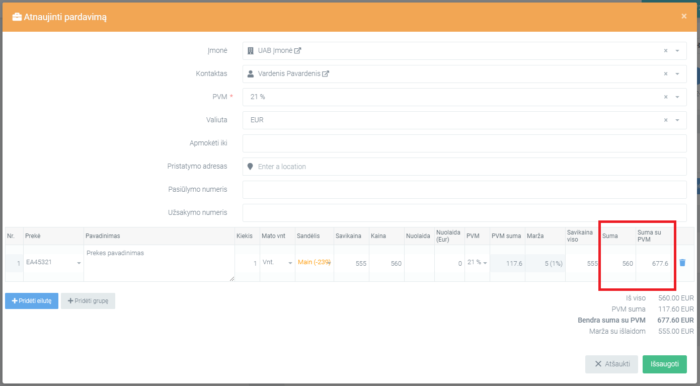This screenshot has width=700, height=386.
Task: Open the EA45321 product dropdown
Action: tap(53, 263)
